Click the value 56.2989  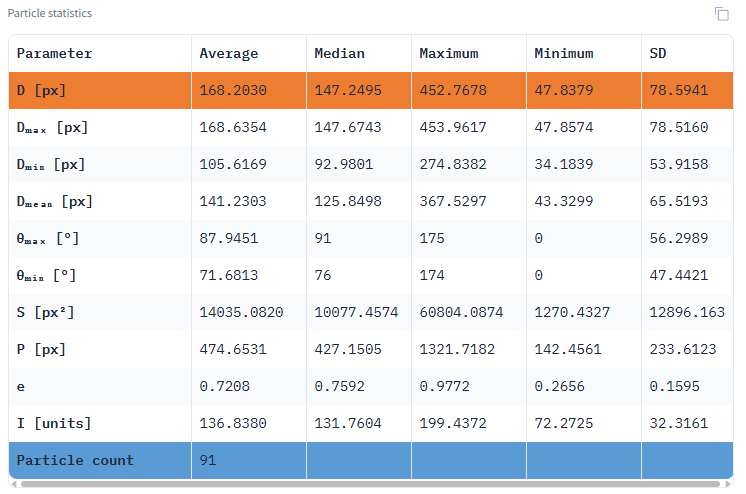click(679, 238)
